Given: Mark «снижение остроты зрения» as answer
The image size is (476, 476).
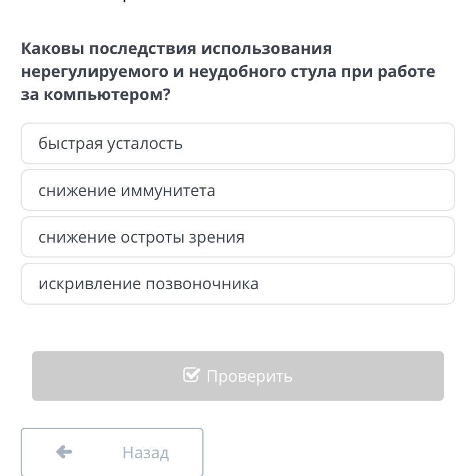Looking at the screenshot, I should (x=237, y=237).
